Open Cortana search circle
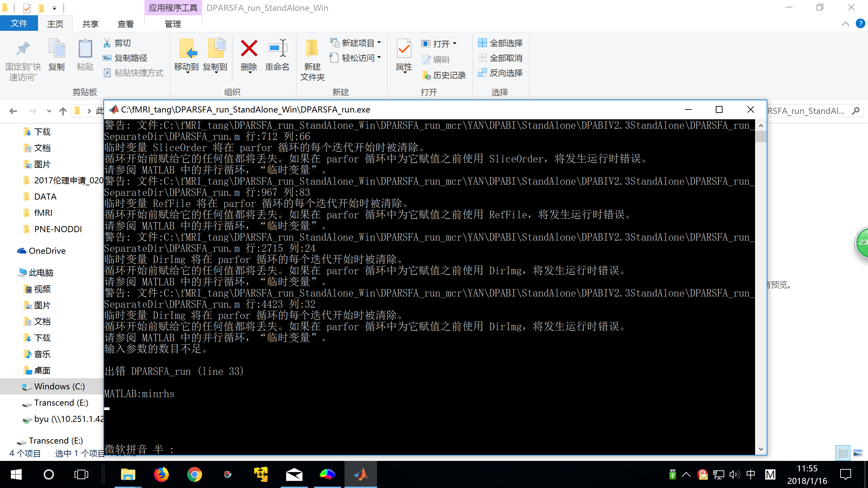 click(x=49, y=474)
